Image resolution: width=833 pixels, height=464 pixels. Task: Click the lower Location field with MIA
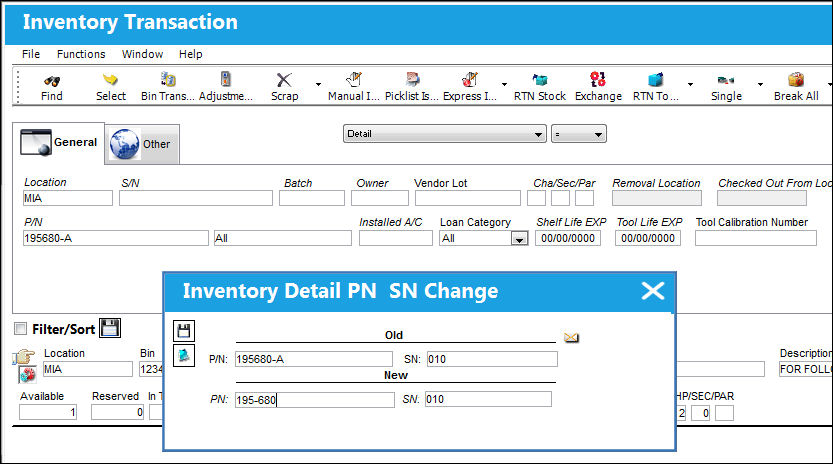tap(88, 369)
